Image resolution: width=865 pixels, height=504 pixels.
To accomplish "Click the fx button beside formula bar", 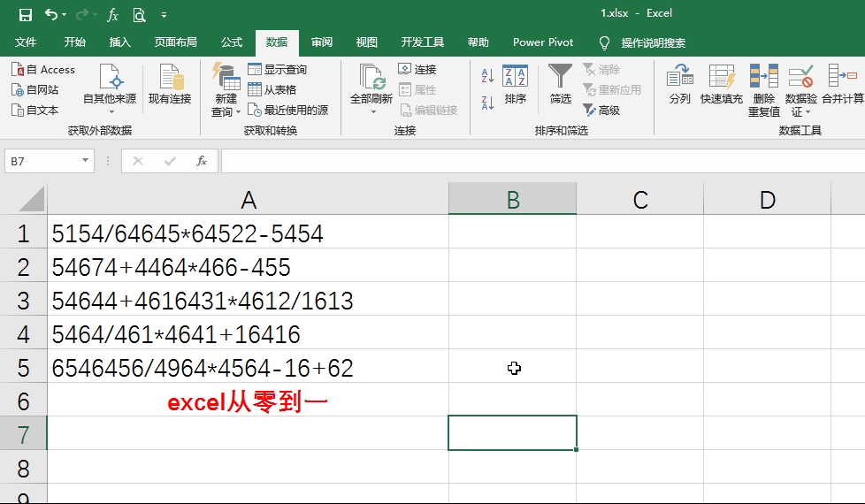I will [202, 161].
